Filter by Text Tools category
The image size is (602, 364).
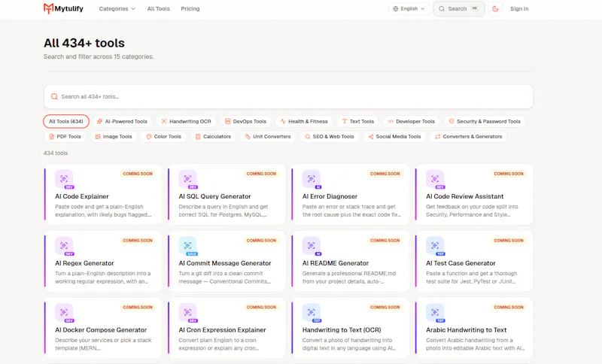pyautogui.click(x=358, y=121)
